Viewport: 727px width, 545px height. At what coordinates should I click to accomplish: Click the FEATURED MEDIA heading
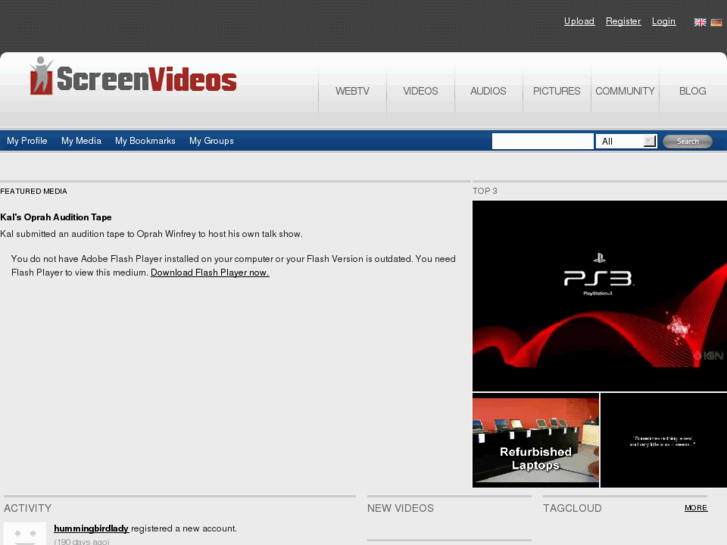pyautogui.click(x=34, y=191)
